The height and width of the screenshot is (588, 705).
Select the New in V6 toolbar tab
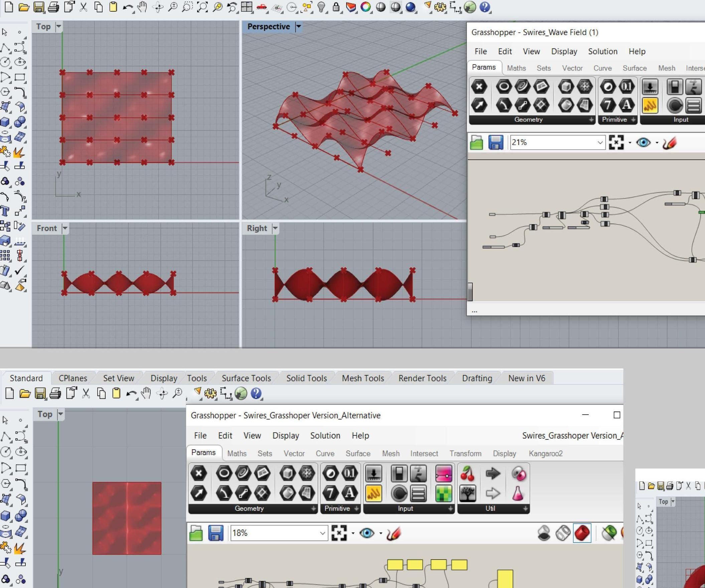[526, 378]
